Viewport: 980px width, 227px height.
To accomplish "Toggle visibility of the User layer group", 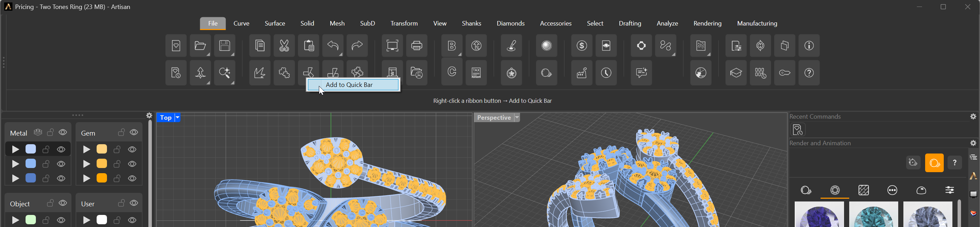I will click(134, 203).
